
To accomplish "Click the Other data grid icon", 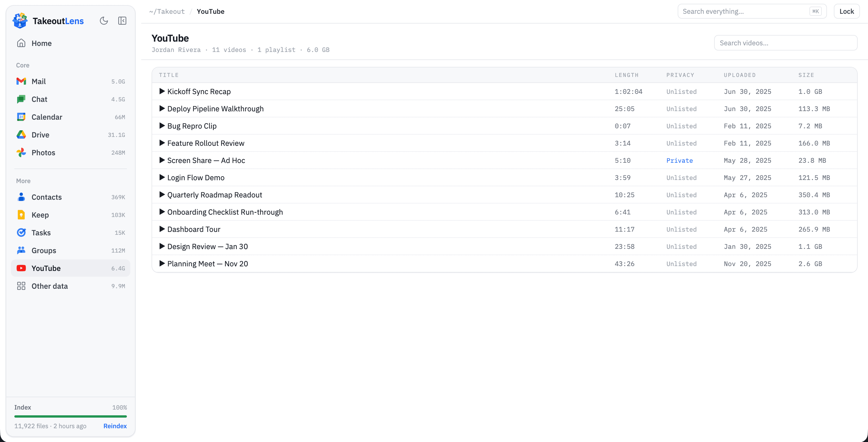I will click(21, 286).
